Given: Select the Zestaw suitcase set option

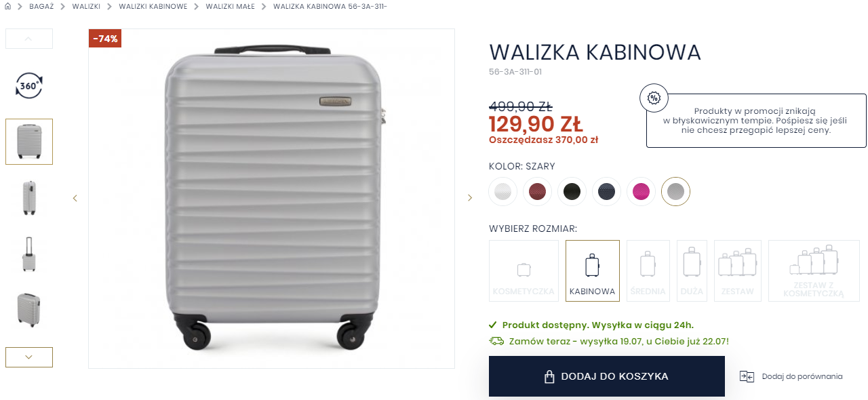Looking at the screenshot, I should [738, 271].
